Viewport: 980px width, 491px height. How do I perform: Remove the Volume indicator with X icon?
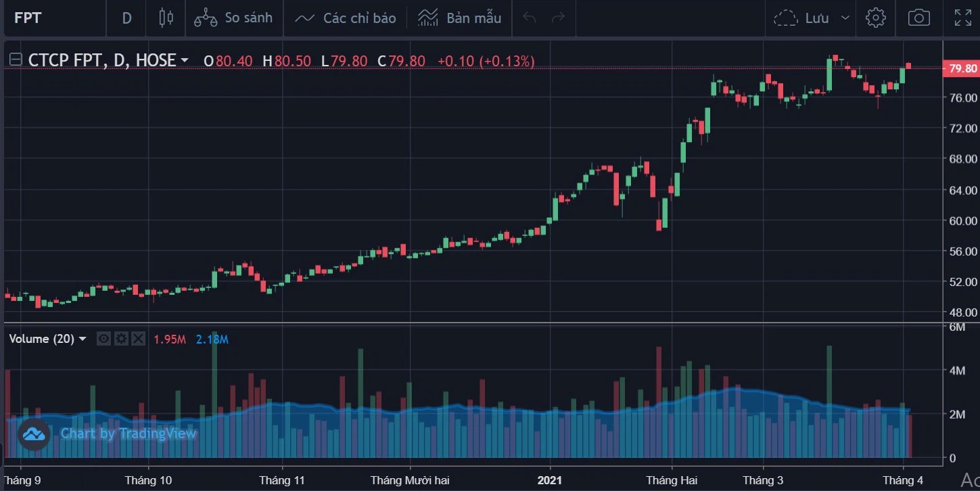[x=138, y=339]
